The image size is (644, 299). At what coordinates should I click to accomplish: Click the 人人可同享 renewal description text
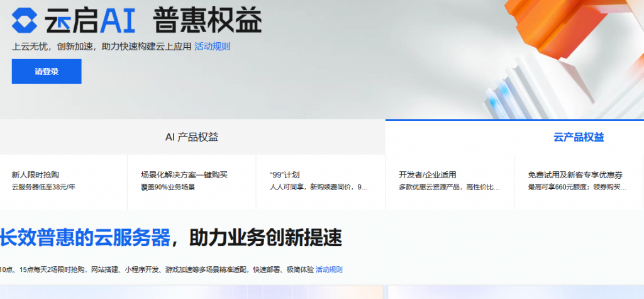point(318,187)
